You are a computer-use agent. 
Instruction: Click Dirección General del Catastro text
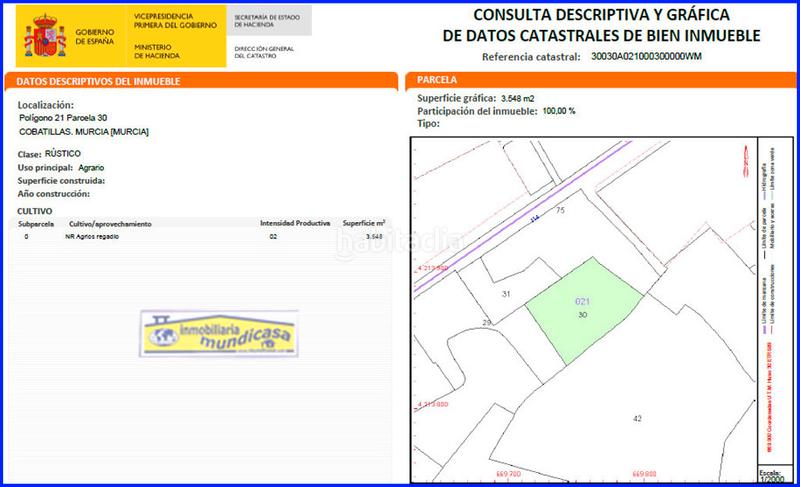tap(265, 51)
